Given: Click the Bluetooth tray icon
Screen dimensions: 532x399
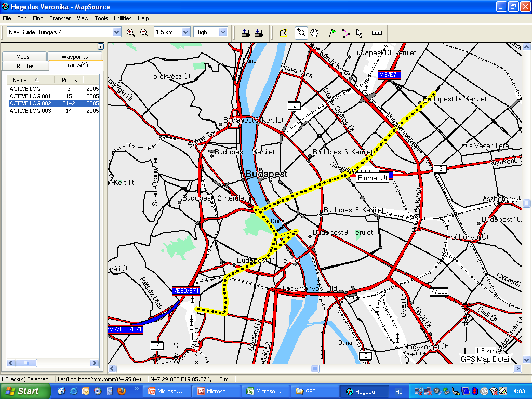Looking at the screenshot, I should point(475,392).
